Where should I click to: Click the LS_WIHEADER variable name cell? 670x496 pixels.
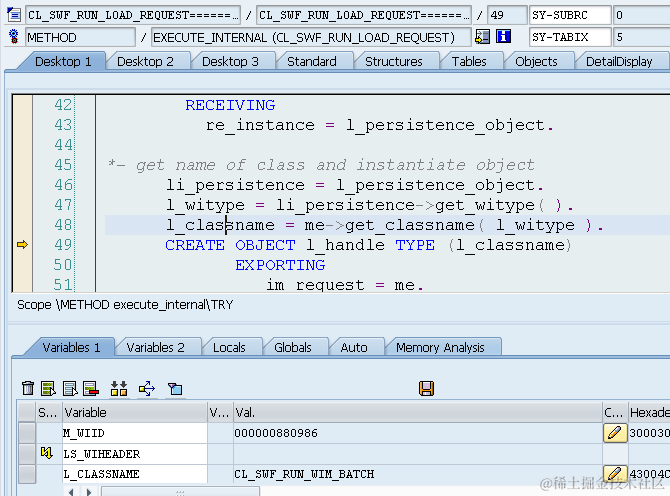(x=135, y=453)
